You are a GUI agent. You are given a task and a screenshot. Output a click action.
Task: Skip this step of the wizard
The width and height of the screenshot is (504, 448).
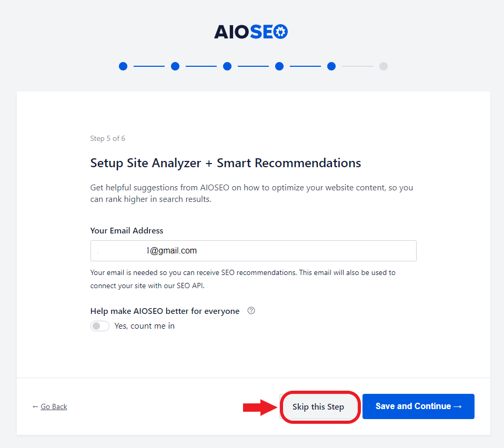point(318,406)
